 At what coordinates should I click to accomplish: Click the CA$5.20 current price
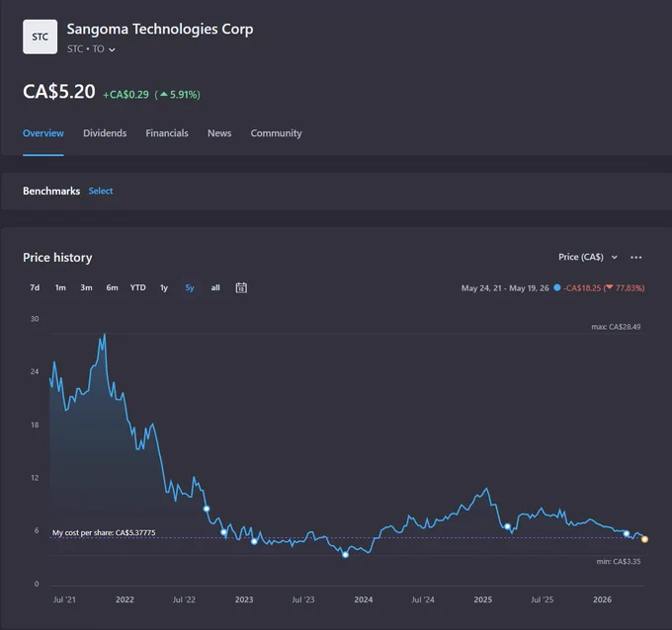pos(59,92)
